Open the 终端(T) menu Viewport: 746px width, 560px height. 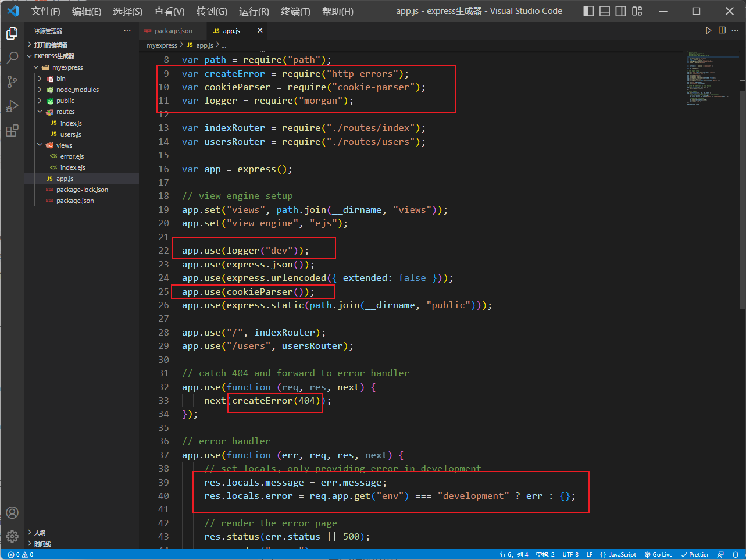tap(295, 11)
